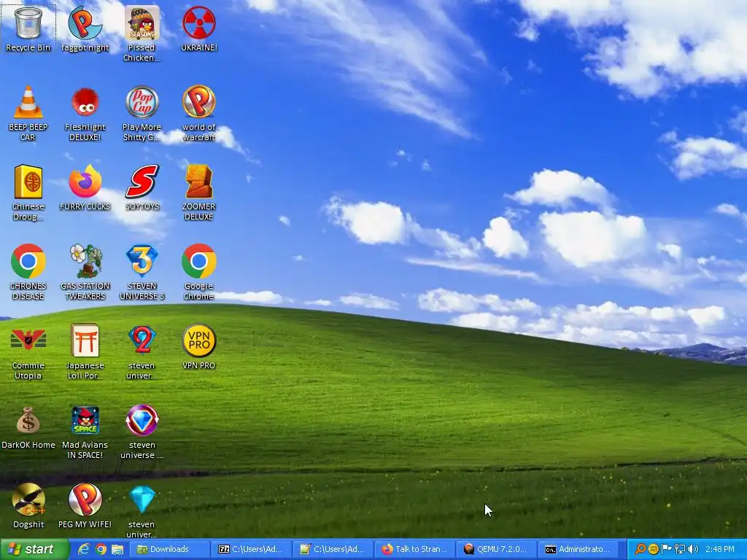Launch Internet Explorer from quick launch
747x560 pixels.
tap(84, 549)
